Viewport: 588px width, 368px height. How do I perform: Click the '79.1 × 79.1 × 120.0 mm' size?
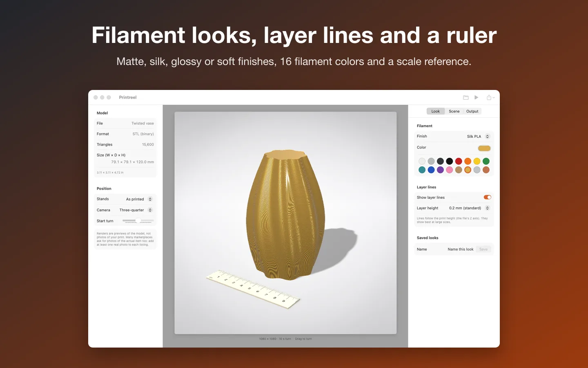pyautogui.click(x=133, y=162)
